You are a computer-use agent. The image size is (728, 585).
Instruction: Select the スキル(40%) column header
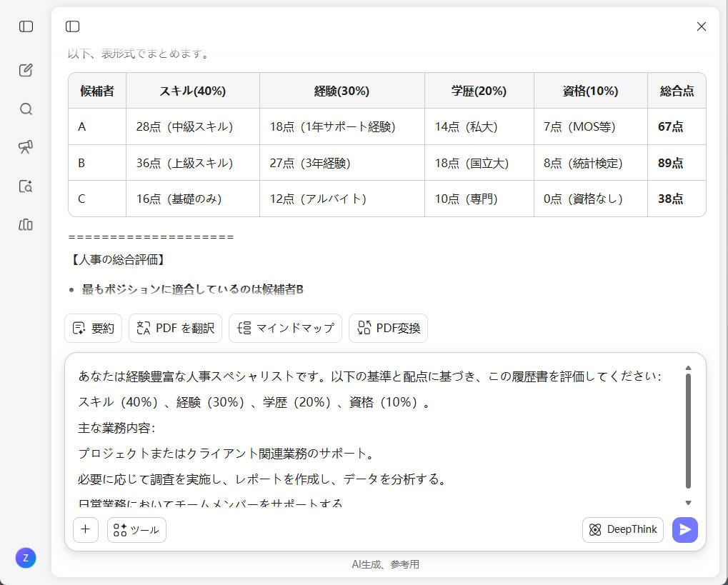pyautogui.click(x=193, y=91)
